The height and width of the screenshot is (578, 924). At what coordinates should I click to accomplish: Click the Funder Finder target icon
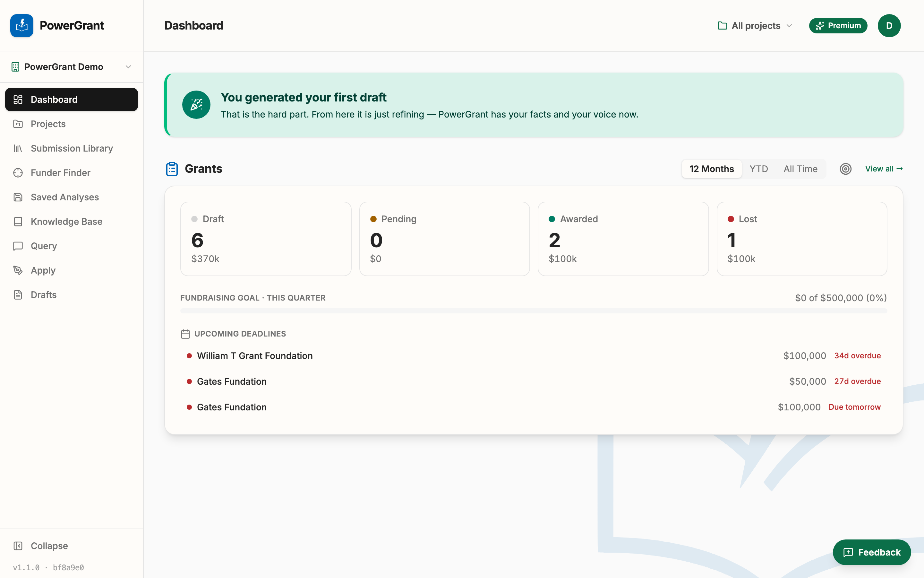coord(18,173)
